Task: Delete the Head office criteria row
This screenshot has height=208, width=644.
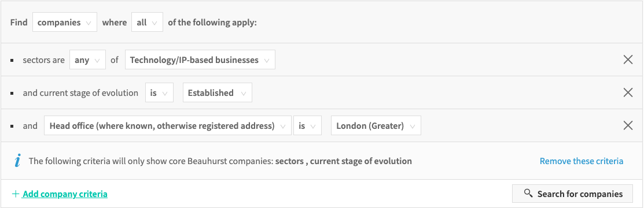Action: (x=628, y=125)
